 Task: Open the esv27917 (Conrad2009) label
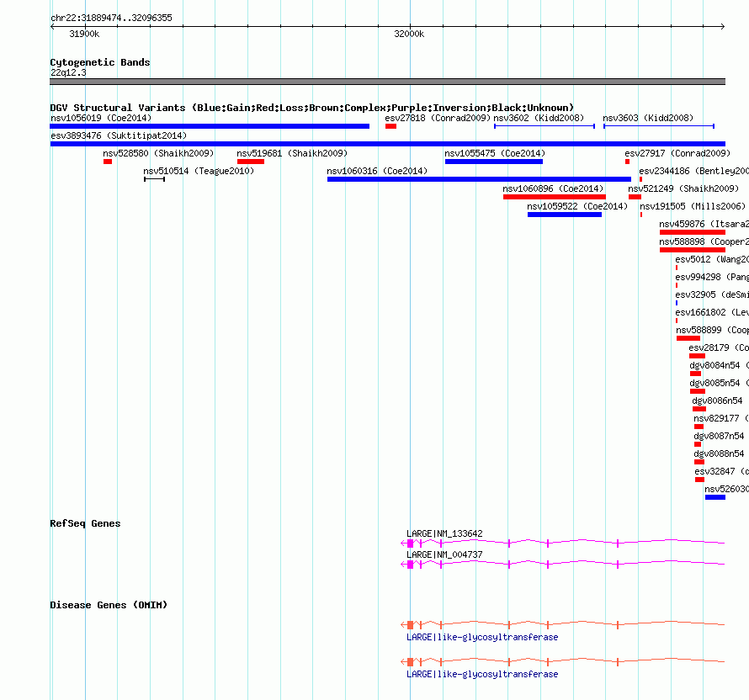pos(677,153)
